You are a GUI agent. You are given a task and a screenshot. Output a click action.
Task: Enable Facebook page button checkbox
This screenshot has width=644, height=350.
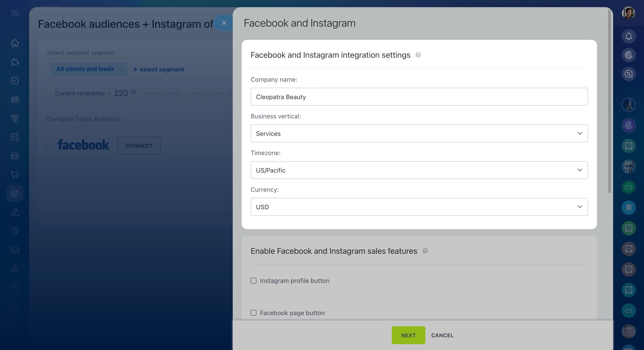click(x=254, y=313)
